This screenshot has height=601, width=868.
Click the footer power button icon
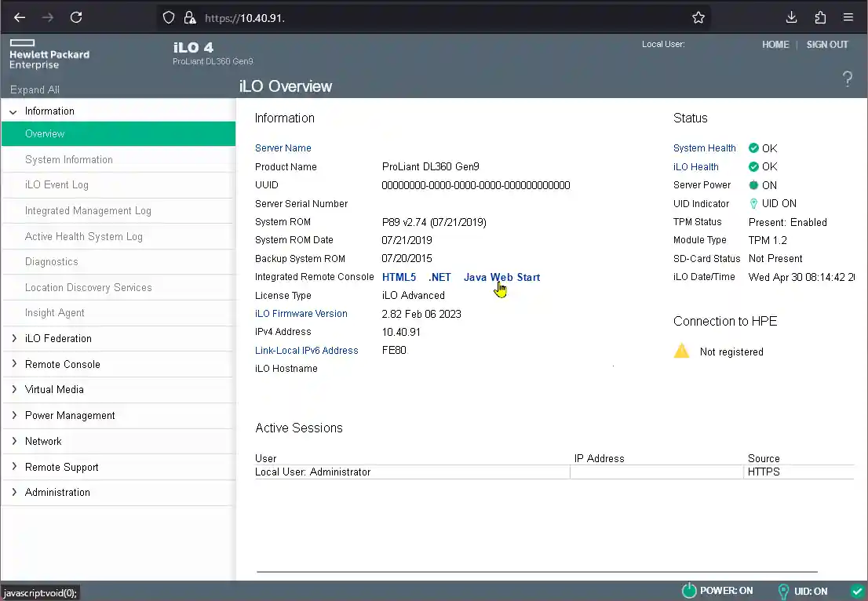pos(689,591)
